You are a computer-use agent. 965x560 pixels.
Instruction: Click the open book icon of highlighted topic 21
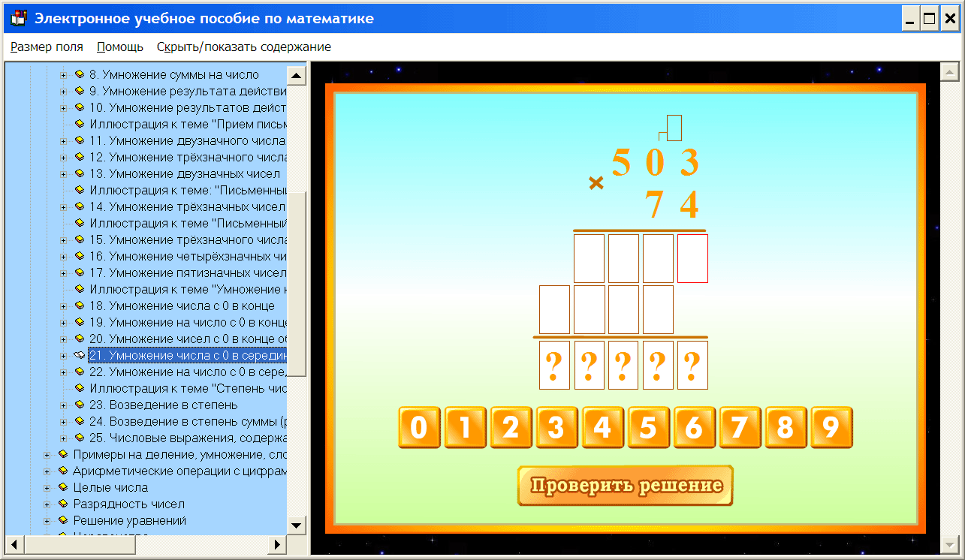[80, 355]
